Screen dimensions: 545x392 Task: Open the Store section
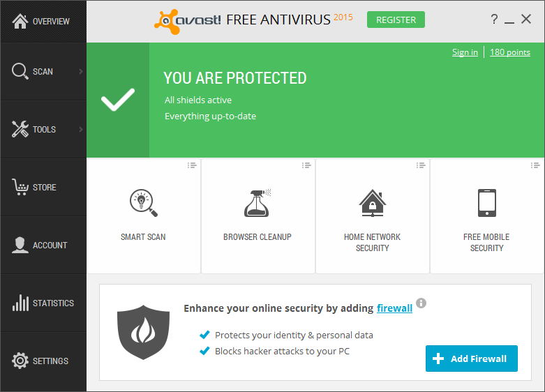43,187
